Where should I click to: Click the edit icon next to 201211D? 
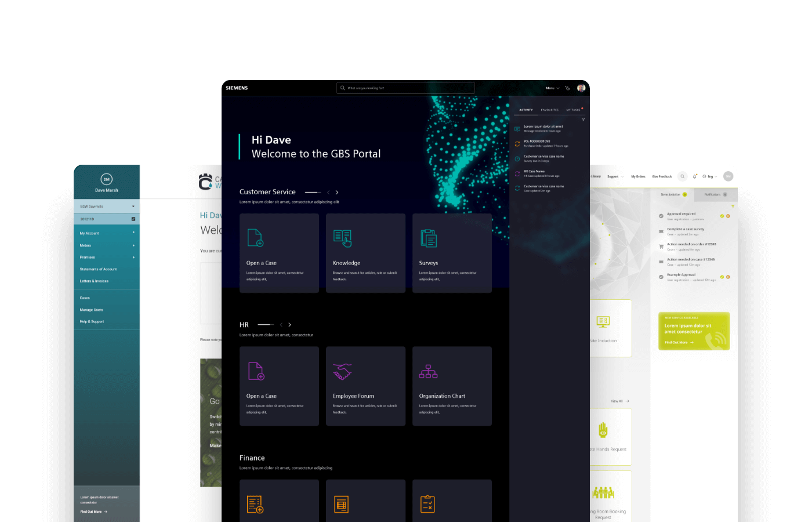pos(133,219)
